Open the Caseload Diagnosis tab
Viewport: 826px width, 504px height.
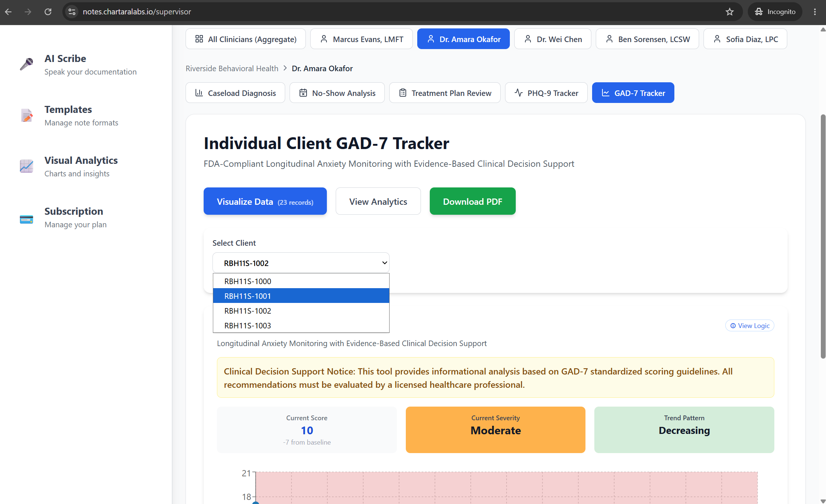(235, 93)
